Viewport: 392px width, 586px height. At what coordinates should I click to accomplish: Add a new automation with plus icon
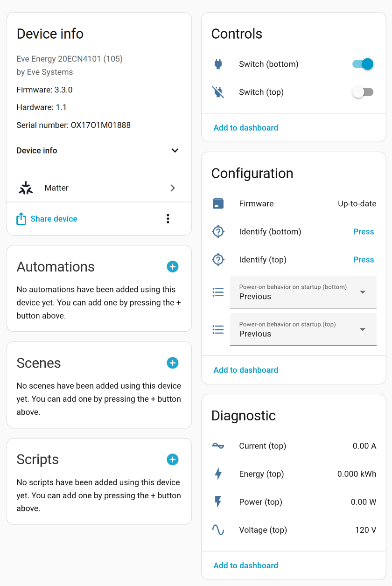173,267
